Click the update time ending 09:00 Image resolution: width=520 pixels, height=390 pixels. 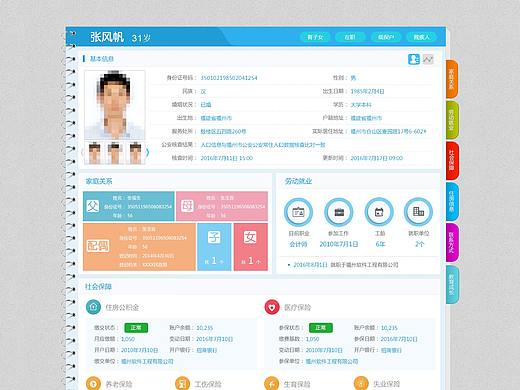(x=377, y=158)
